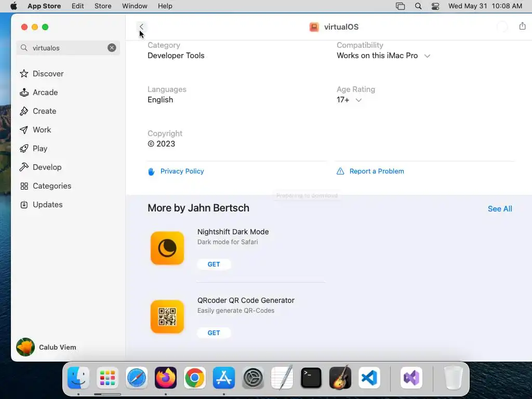Select the virtualOS icon in title bar
Viewport: 532px width, 399px height.
pyautogui.click(x=314, y=27)
